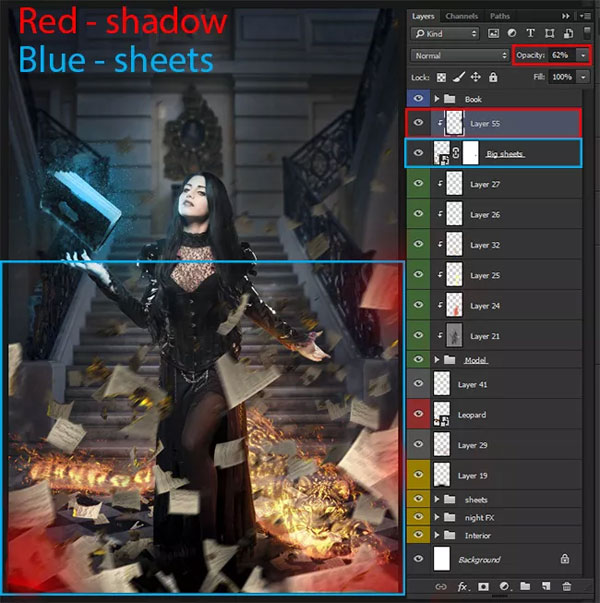Viewport: 600px width, 603px height.
Task: Open the Opacity slider arrow
Action: (585, 55)
